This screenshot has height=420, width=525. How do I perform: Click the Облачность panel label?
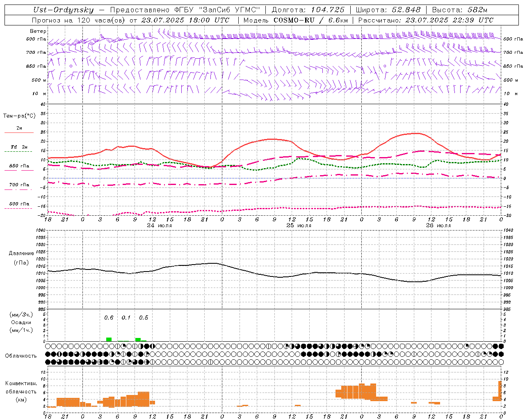[21, 356]
